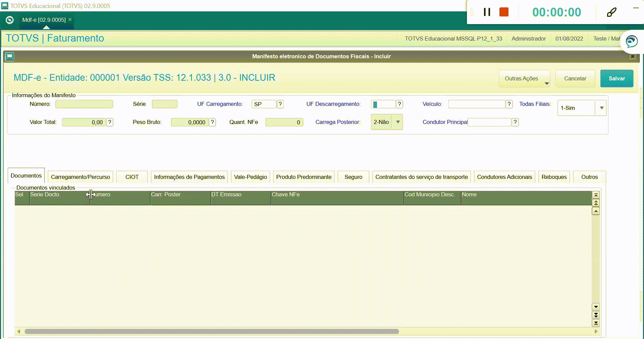Click the UF Carregamento input field
Viewport: 644px width, 339px height.
click(264, 104)
